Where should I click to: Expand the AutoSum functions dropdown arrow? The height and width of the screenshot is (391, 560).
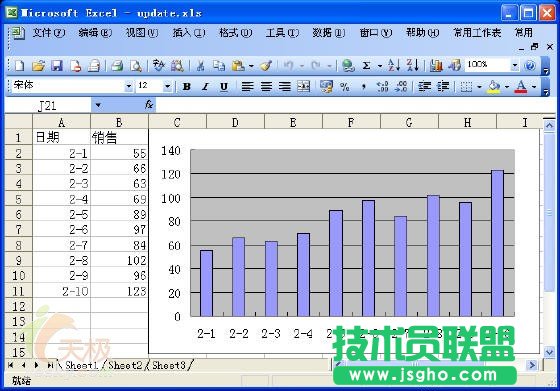pyautogui.click(x=380, y=66)
